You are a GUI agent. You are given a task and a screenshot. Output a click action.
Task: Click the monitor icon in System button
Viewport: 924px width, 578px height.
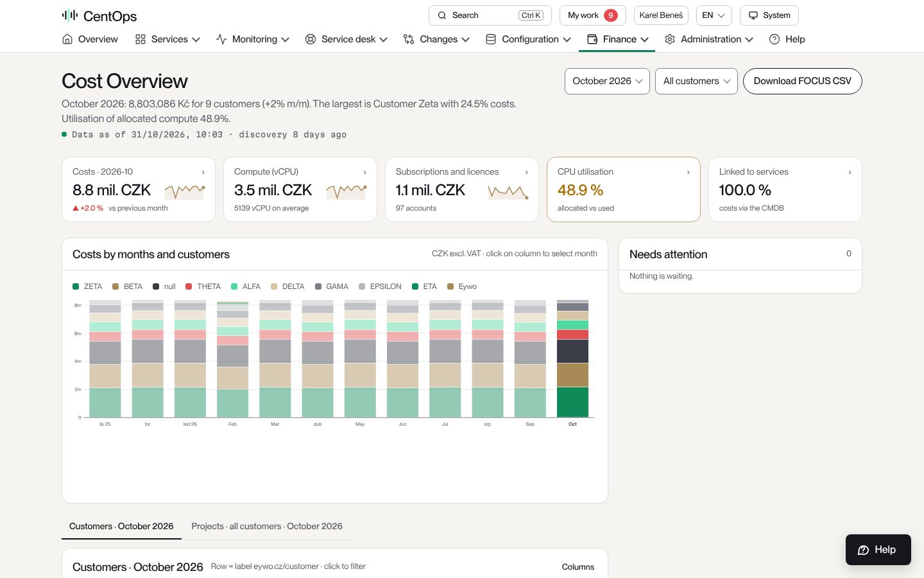(753, 15)
